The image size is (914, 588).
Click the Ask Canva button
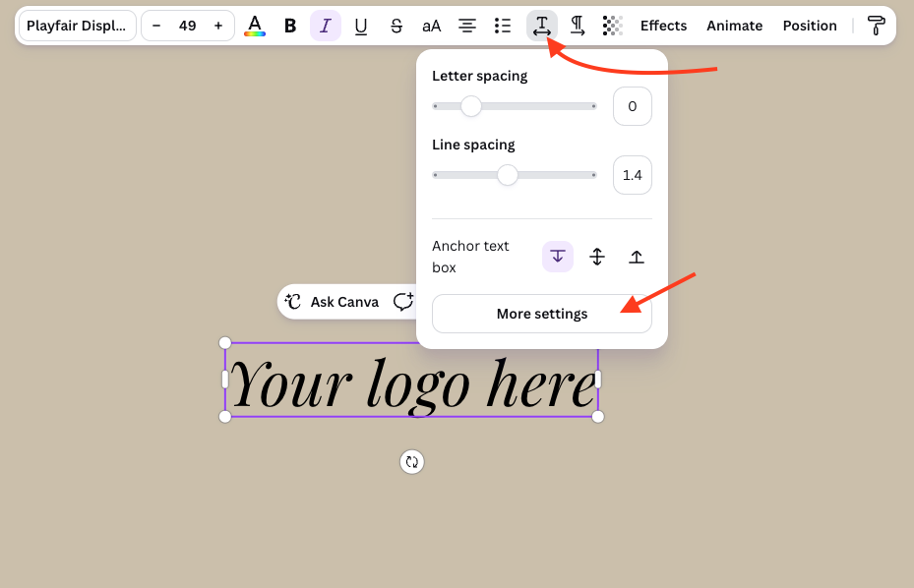coord(333,302)
